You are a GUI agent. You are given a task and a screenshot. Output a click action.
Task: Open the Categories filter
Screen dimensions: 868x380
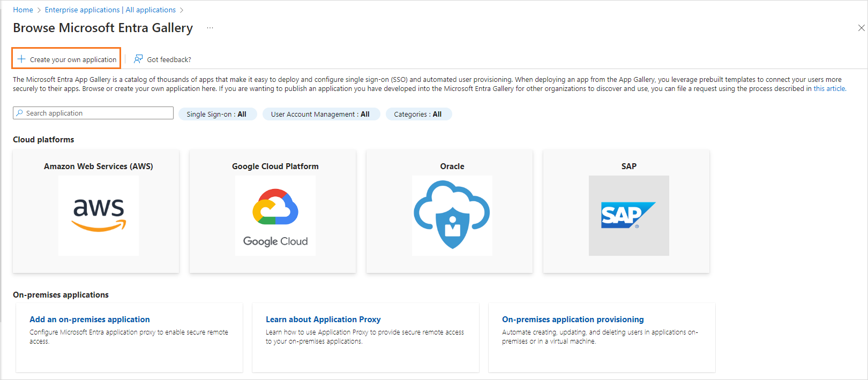[418, 114]
